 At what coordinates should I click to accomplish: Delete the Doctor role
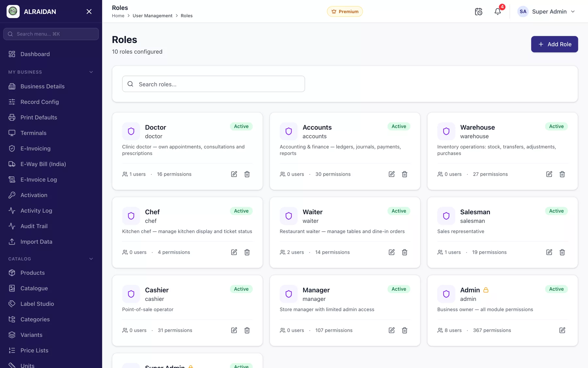(x=247, y=174)
